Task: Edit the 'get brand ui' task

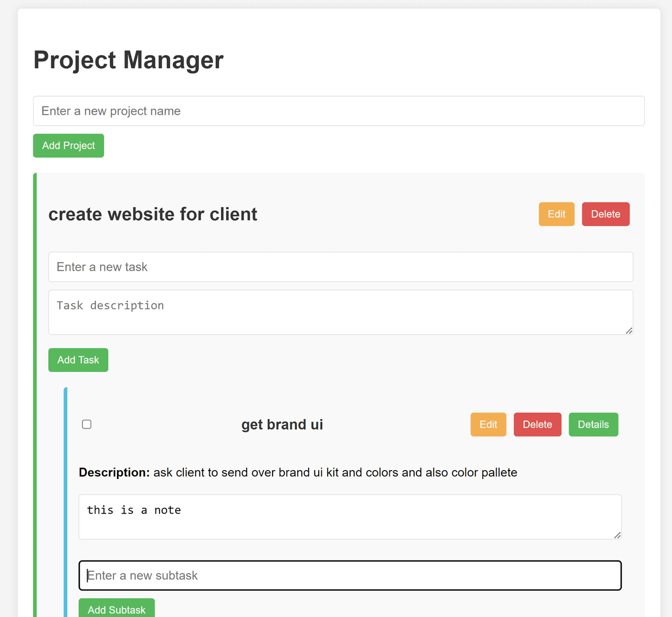Action: click(x=488, y=424)
